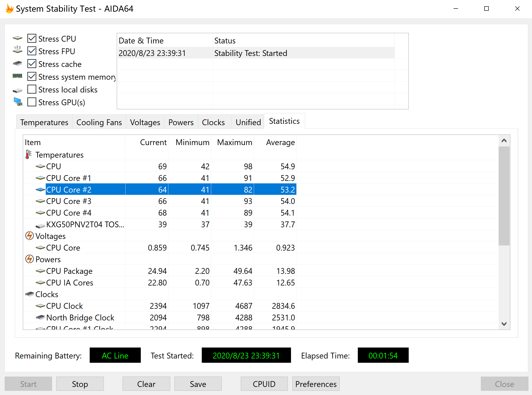Click the scrollbar up arrow in statistics list

pos(504,141)
